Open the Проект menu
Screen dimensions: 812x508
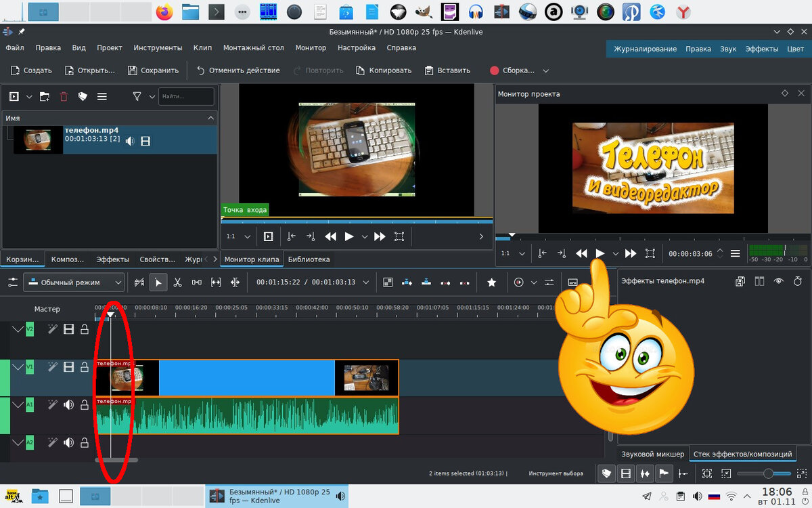(x=110, y=48)
